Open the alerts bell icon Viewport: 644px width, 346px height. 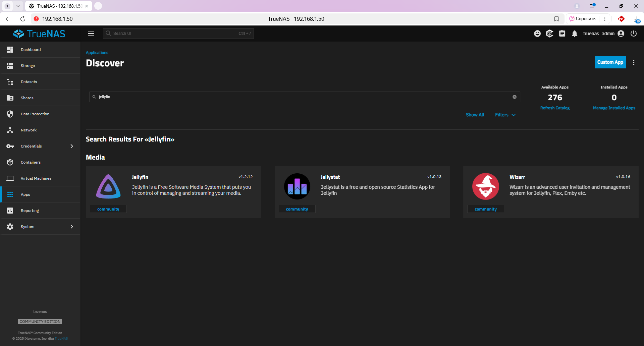pyautogui.click(x=575, y=34)
